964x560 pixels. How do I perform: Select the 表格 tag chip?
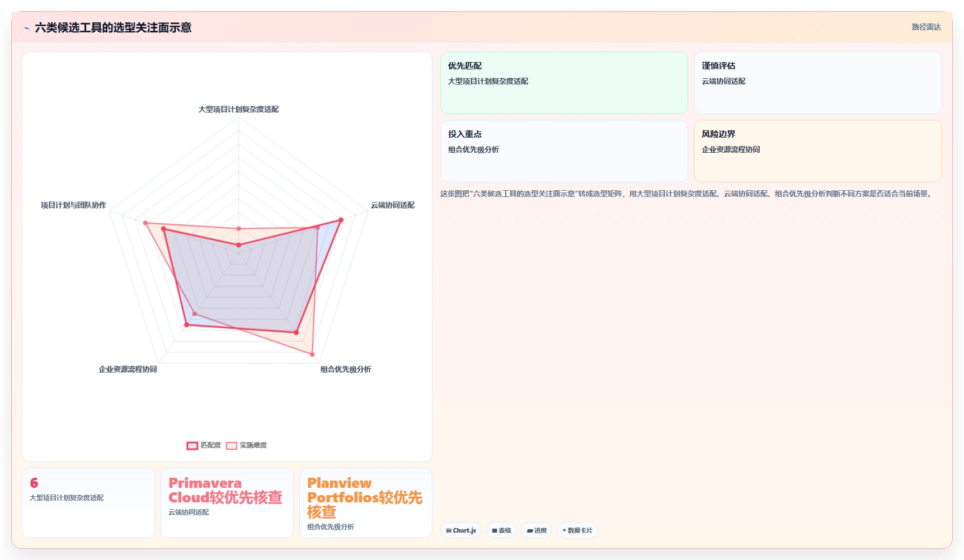[501, 530]
